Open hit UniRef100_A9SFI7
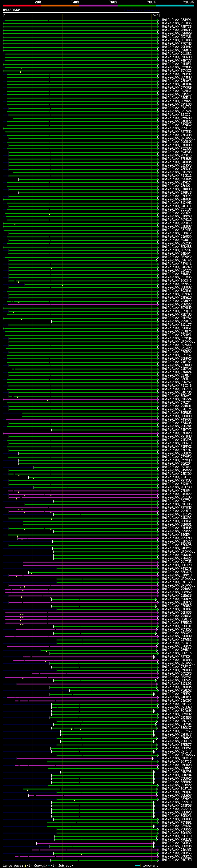This screenshot has height=868, width=197. [x=176, y=128]
